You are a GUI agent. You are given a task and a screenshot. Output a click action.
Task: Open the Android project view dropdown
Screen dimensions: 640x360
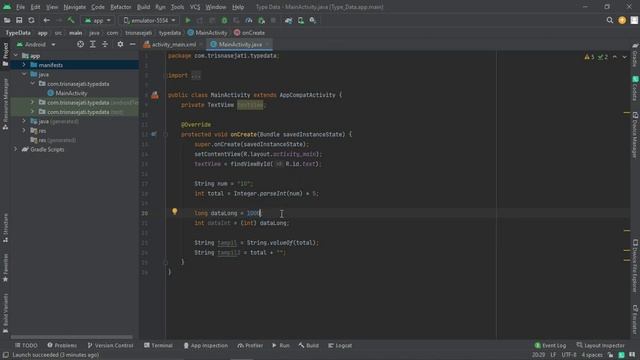click(36, 44)
